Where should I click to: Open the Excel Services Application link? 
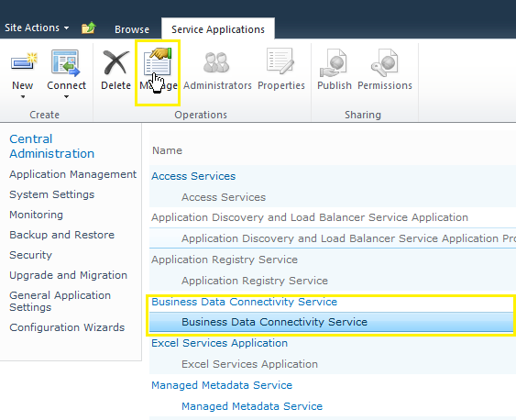click(x=219, y=343)
